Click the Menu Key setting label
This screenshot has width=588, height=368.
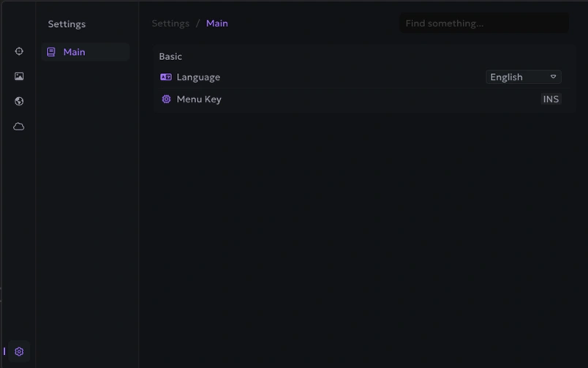coord(199,99)
